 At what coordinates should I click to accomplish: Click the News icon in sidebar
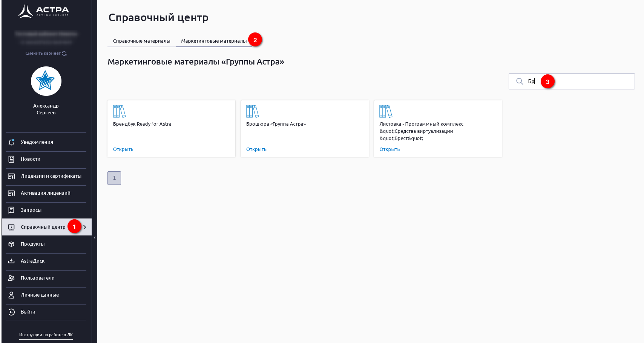coord(11,159)
